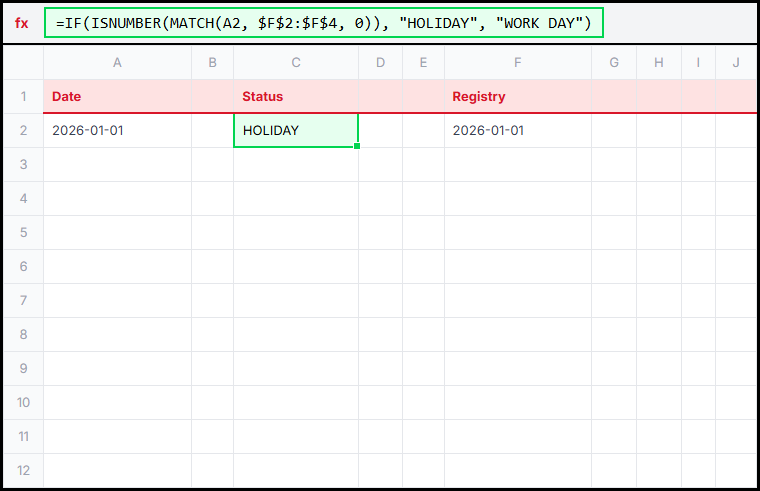This screenshot has height=491, width=760.
Task: Select row 12 header
Action: point(23,470)
